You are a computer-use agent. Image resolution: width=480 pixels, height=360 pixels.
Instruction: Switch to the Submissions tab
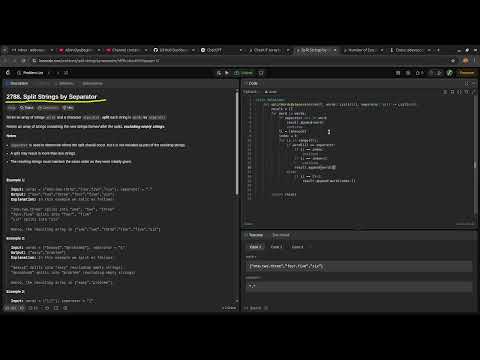(92, 83)
